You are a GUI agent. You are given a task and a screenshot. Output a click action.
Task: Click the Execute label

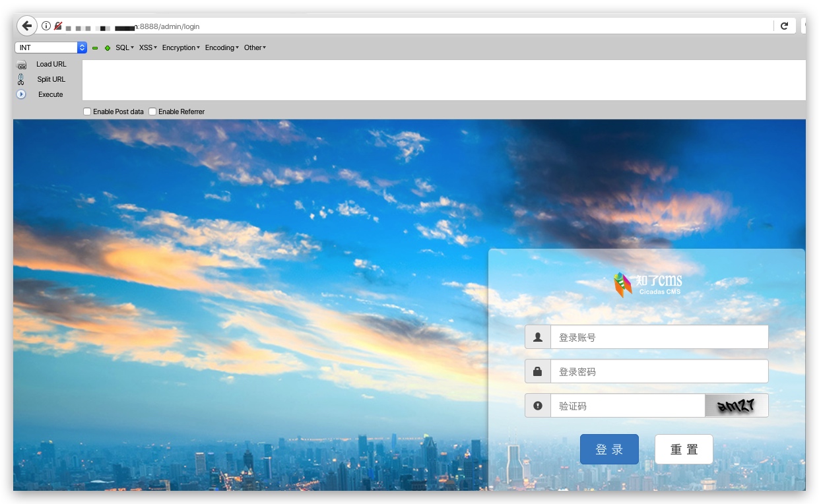(x=51, y=94)
